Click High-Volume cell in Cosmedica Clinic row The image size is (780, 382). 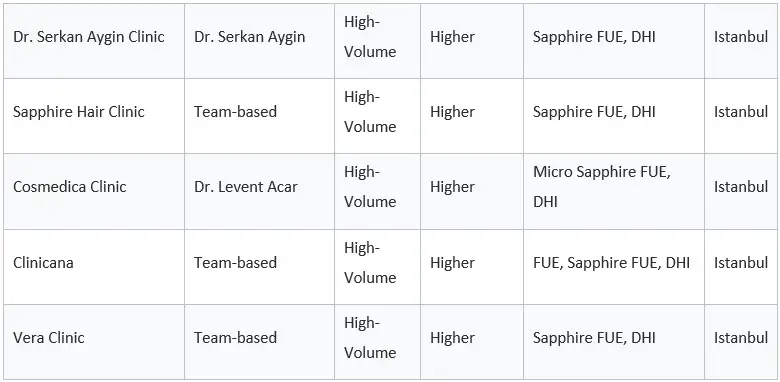click(377, 191)
